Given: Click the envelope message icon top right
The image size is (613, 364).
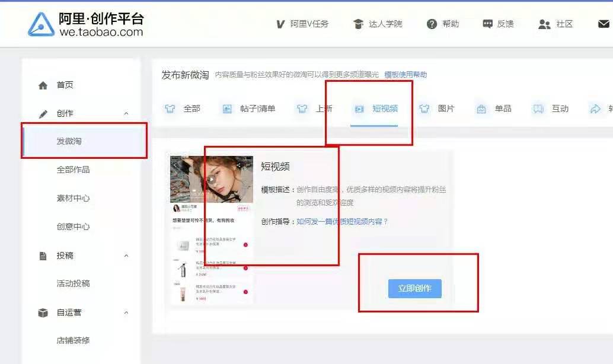Looking at the screenshot, I should (605, 24).
